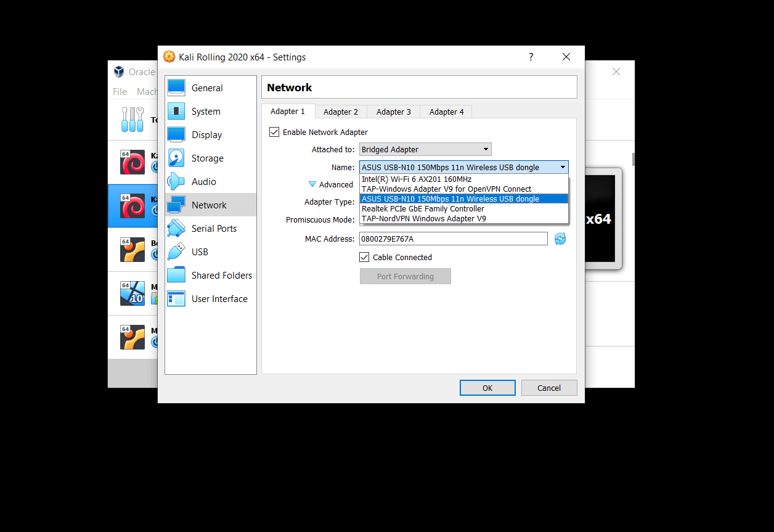Switch to Adapter 1 tab

coord(288,112)
